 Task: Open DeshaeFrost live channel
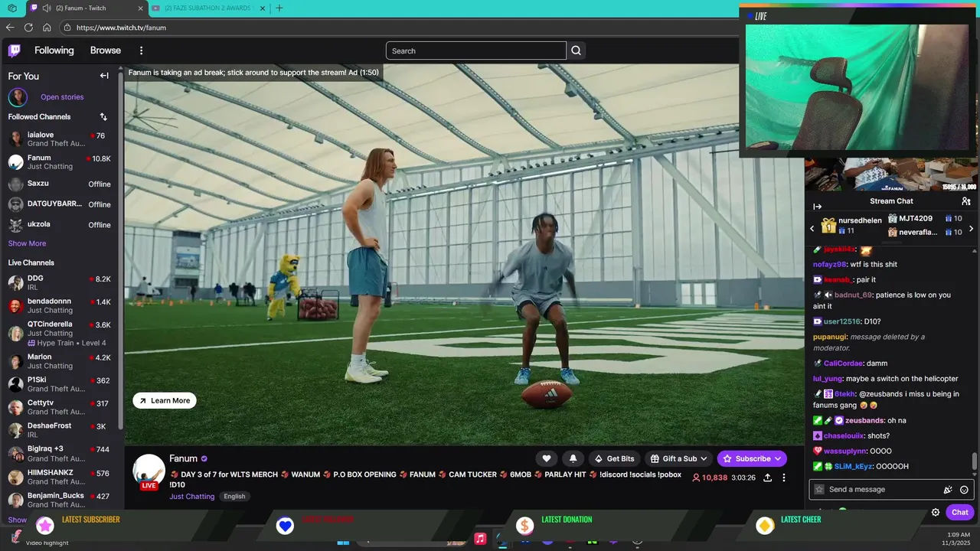[60, 430]
